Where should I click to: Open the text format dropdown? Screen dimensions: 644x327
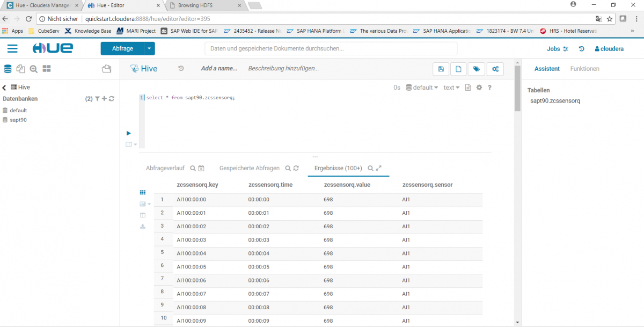(x=451, y=87)
